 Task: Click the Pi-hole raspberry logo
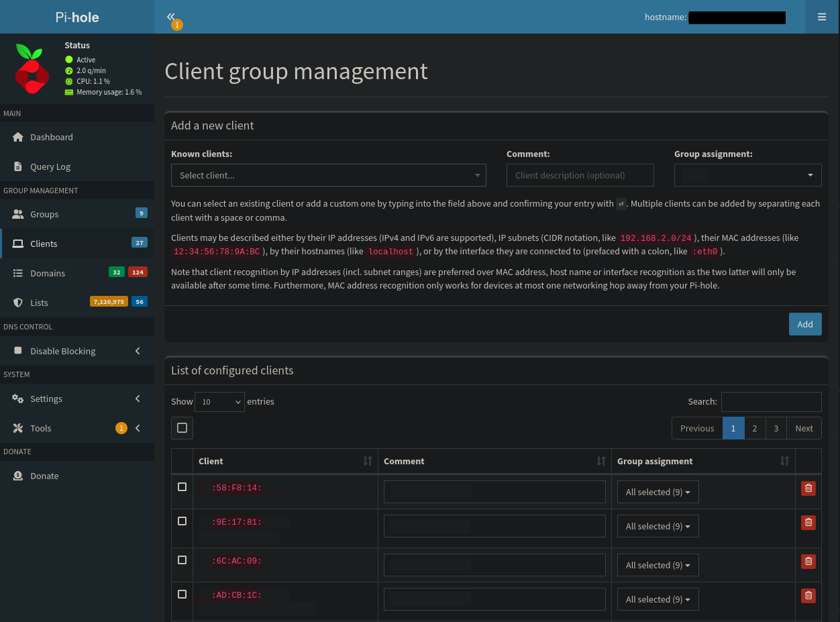coord(32,69)
